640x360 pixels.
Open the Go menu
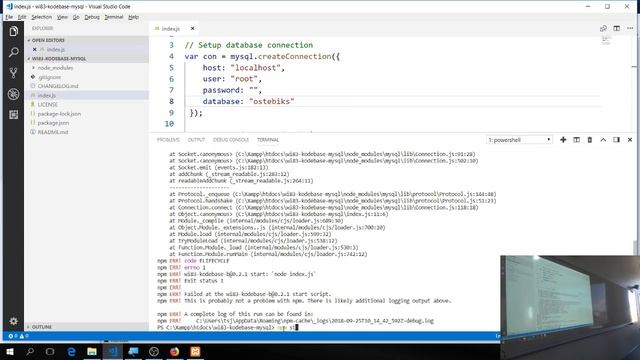click(x=76, y=17)
